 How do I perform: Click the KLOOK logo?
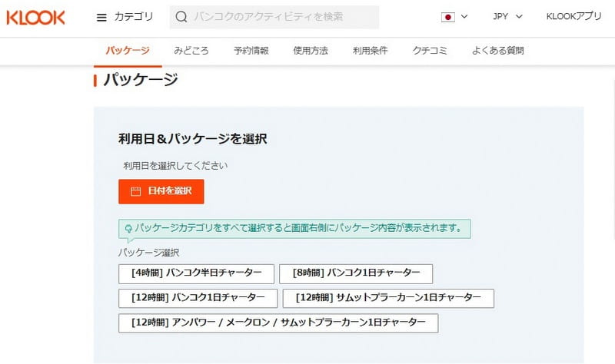[x=36, y=17]
